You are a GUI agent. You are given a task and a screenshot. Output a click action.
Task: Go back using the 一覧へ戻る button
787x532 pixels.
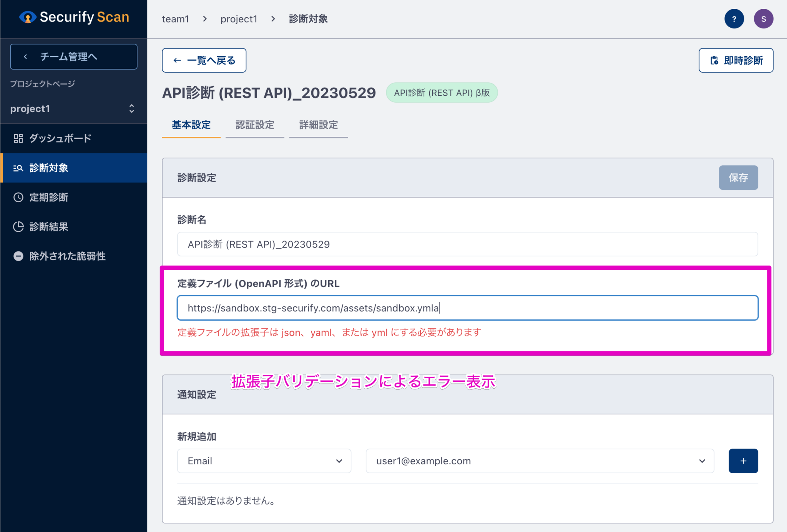pos(204,60)
